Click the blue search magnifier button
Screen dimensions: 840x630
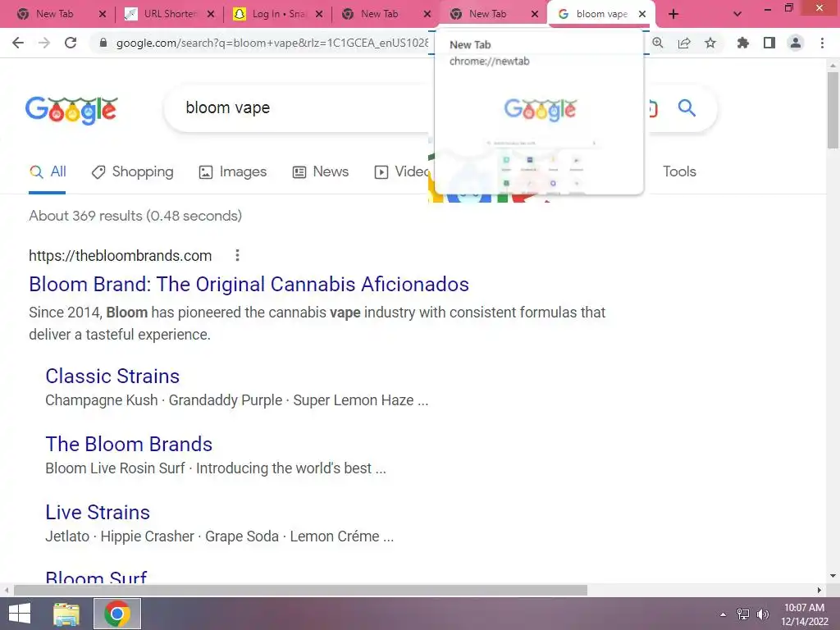click(687, 108)
